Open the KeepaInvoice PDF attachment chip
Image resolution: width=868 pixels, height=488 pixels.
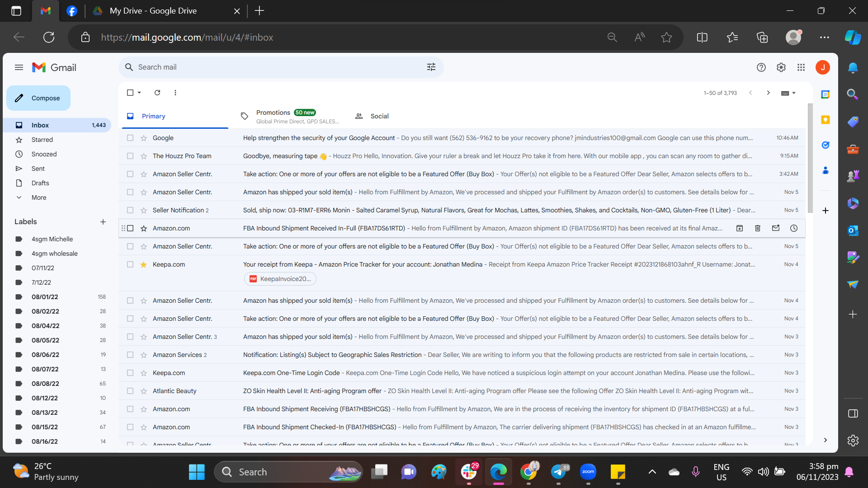tap(280, 279)
